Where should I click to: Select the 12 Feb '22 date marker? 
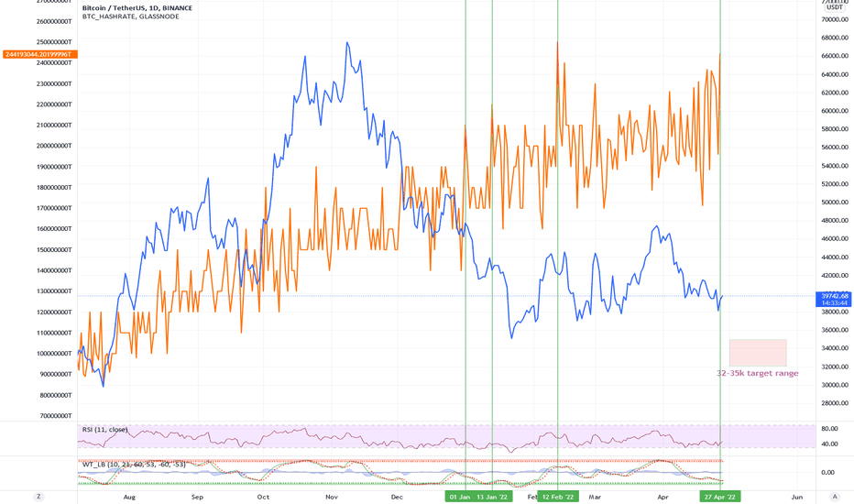[x=558, y=497]
